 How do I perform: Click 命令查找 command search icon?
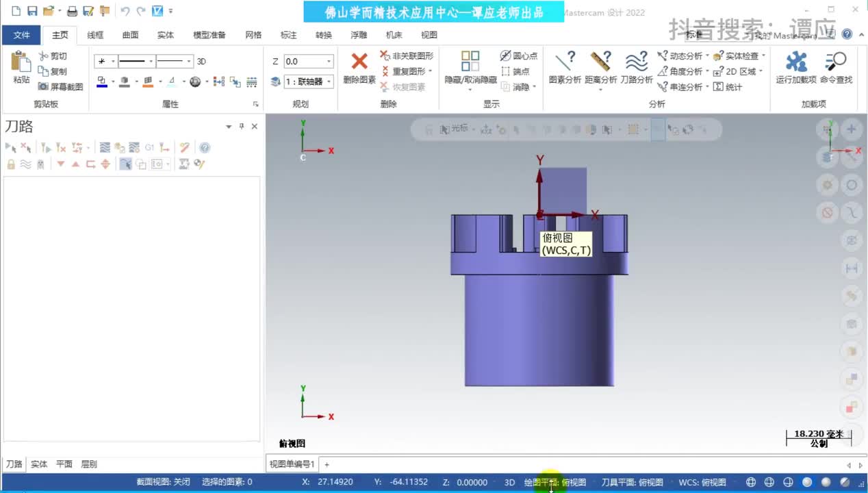(836, 62)
